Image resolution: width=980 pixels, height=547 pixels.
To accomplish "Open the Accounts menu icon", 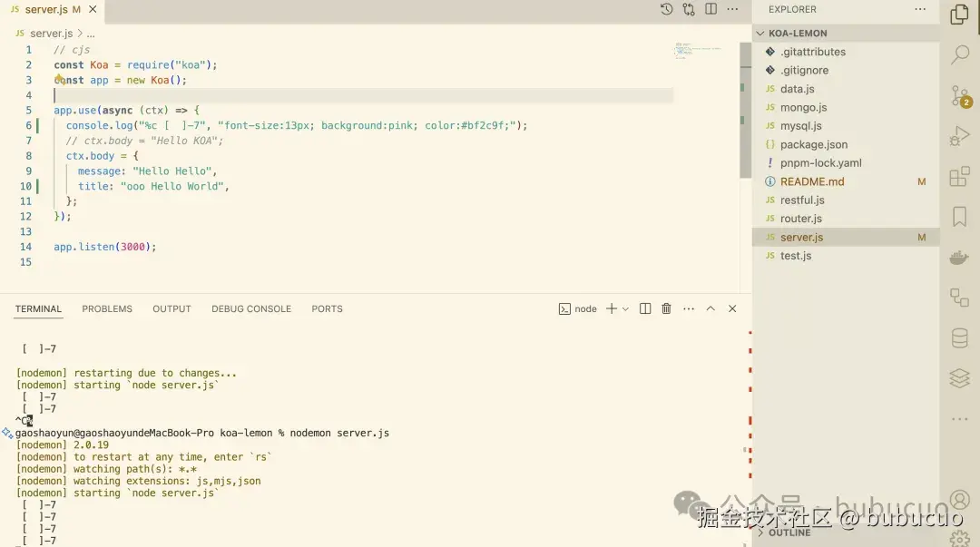I will point(960,500).
